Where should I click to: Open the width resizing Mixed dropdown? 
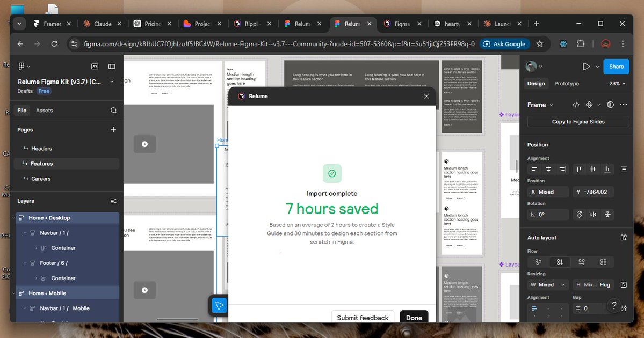click(x=548, y=285)
